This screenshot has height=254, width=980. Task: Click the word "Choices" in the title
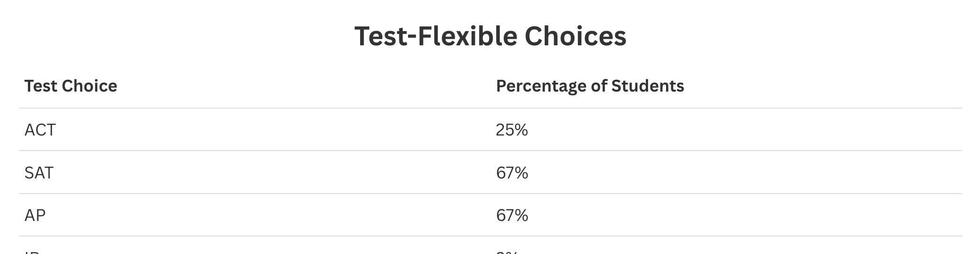pos(575,36)
